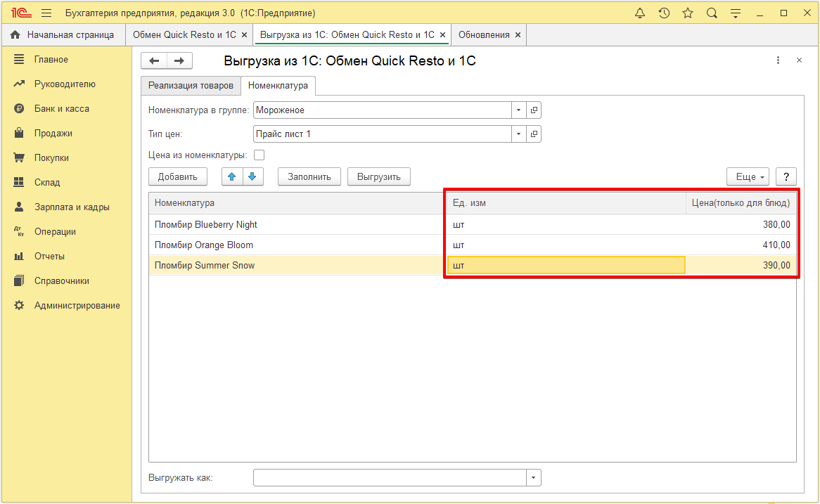Screen dimensions: 820x504
Task: Click Цена(только для блюд) column header
Action: pyautogui.click(x=741, y=203)
